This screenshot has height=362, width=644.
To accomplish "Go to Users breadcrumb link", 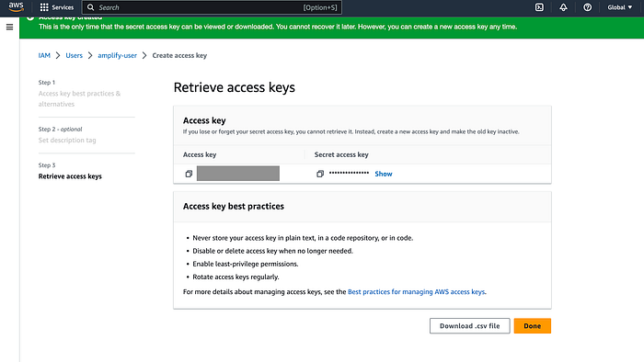I will tap(74, 55).
